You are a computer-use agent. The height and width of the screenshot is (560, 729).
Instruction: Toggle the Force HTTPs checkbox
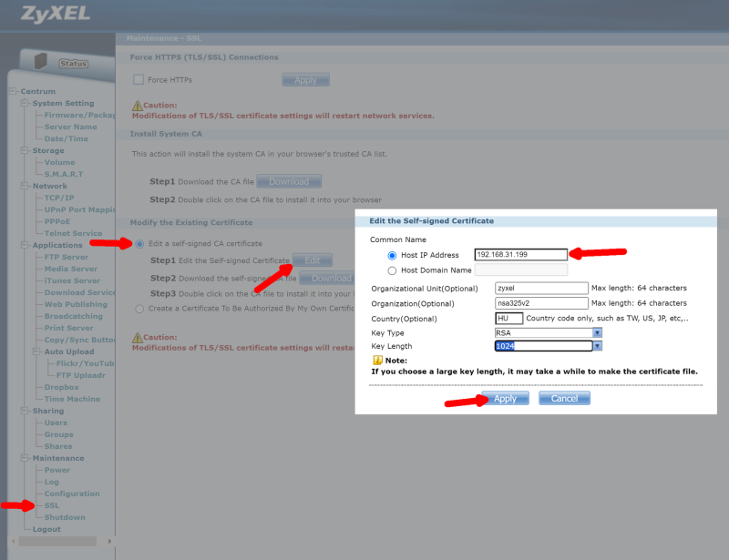click(139, 79)
